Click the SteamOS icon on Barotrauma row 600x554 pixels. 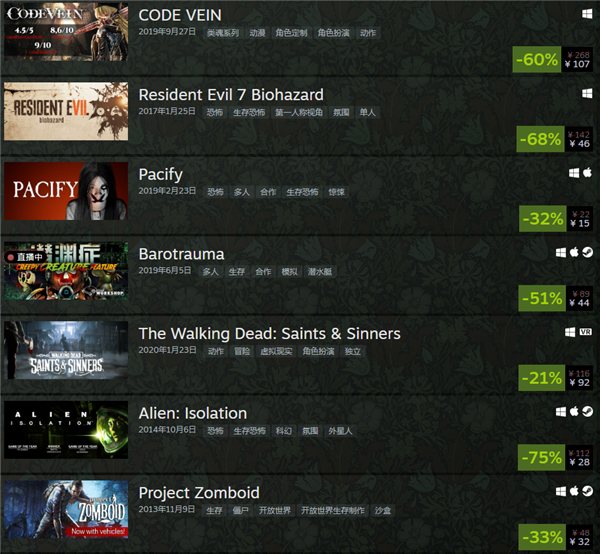(x=587, y=253)
